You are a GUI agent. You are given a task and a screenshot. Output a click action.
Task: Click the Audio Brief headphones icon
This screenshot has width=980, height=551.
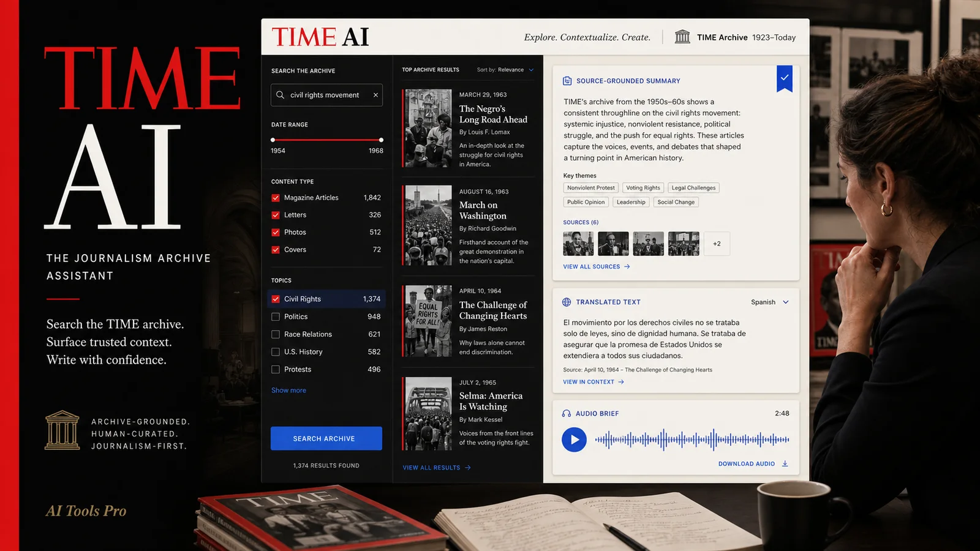click(567, 413)
